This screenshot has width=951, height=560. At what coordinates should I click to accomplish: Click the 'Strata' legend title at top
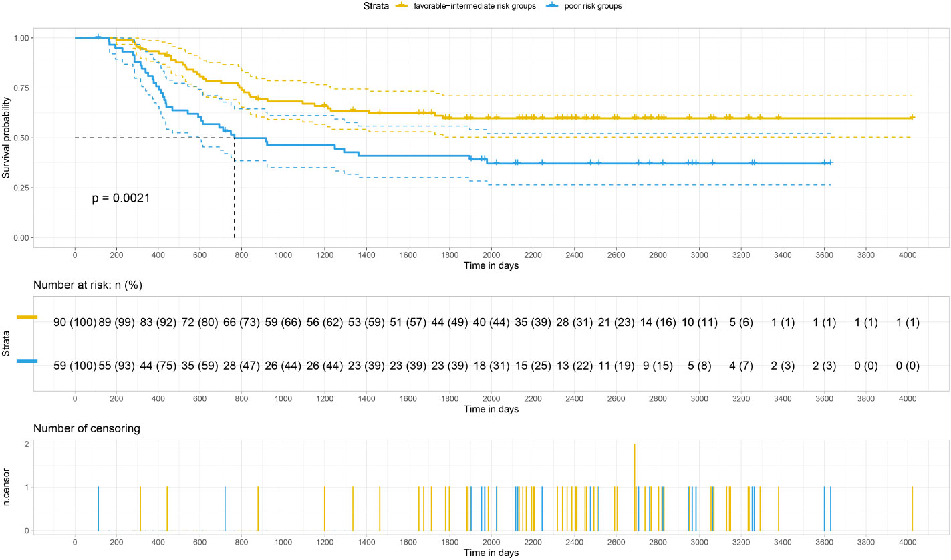[377, 6]
